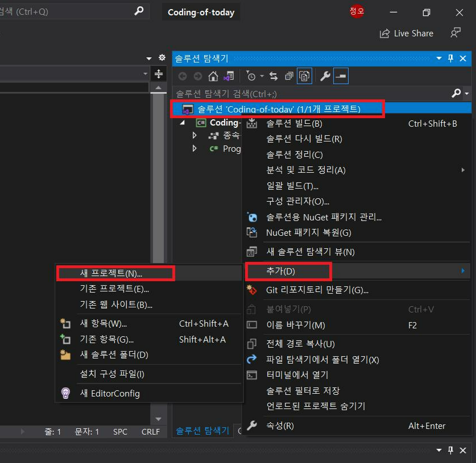This screenshot has height=463, width=476.
Task: Click the Collapse All icon in Solution Explorer
Action: [289, 76]
